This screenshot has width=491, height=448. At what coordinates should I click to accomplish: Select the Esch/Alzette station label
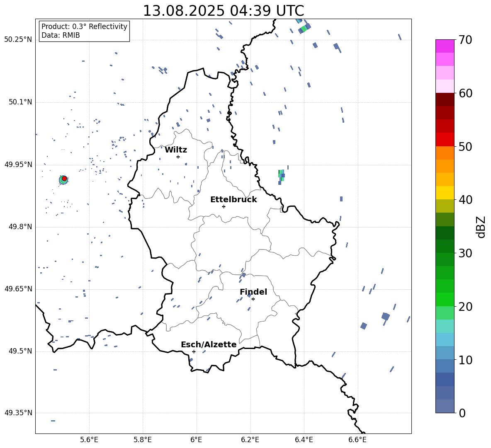(209, 345)
